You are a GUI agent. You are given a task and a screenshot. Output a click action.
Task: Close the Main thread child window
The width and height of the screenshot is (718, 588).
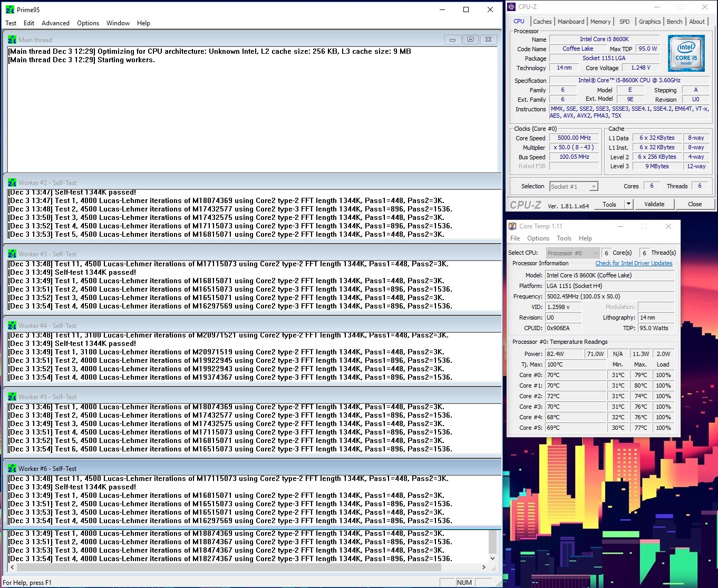[488, 40]
